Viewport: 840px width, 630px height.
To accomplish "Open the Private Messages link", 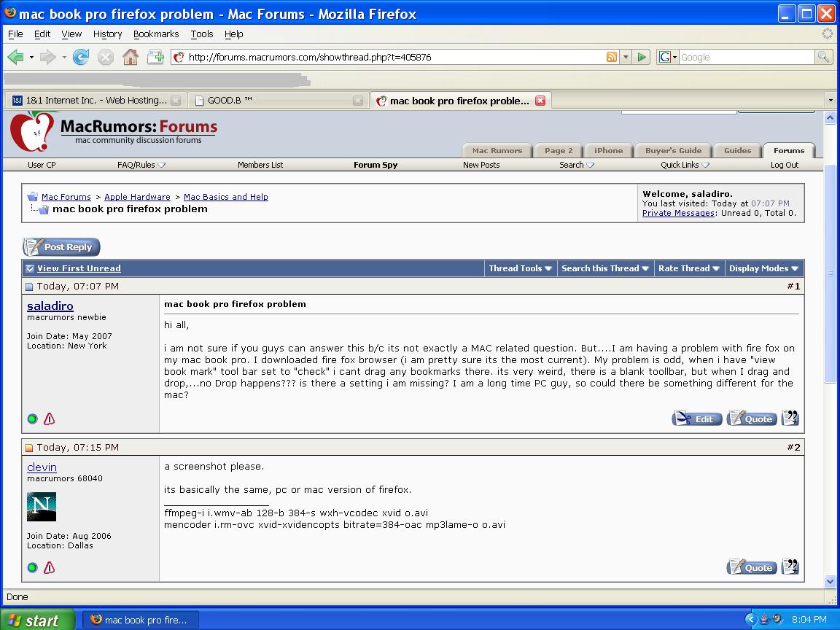I will pyautogui.click(x=678, y=213).
